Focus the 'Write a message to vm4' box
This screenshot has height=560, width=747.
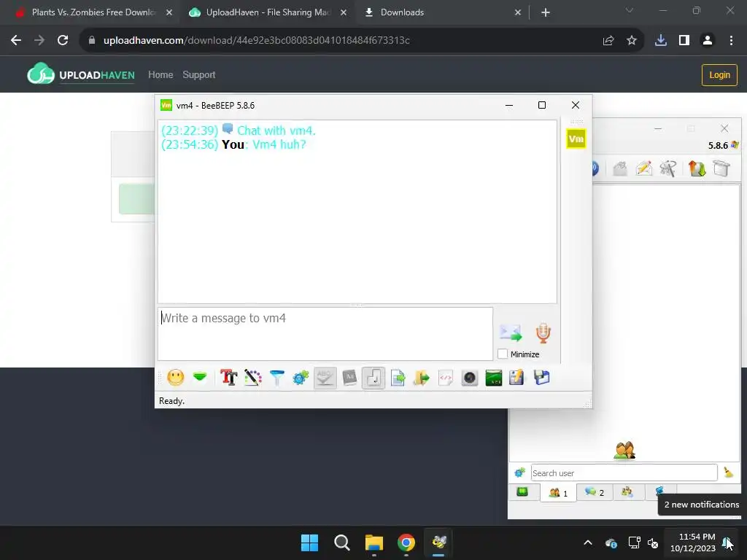[x=325, y=334]
